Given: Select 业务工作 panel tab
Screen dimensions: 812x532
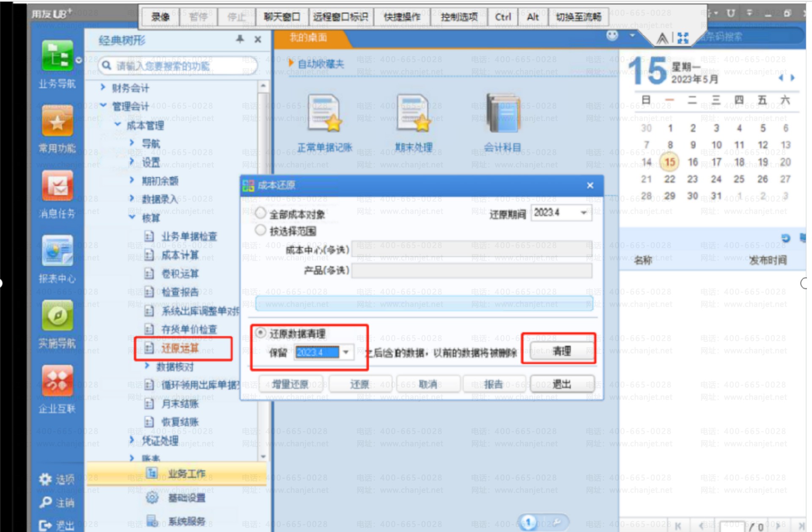Looking at the screenshot, I should (186, 474).
